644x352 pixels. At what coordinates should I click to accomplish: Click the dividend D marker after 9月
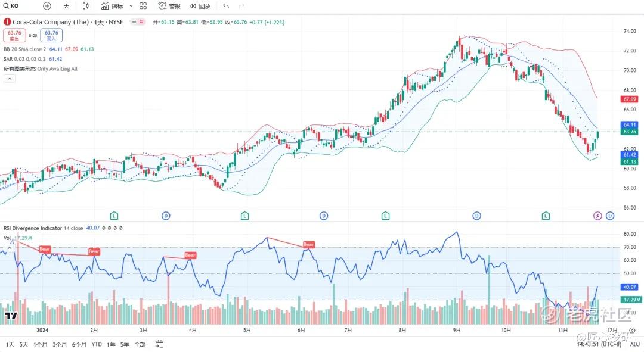(476, 216)
